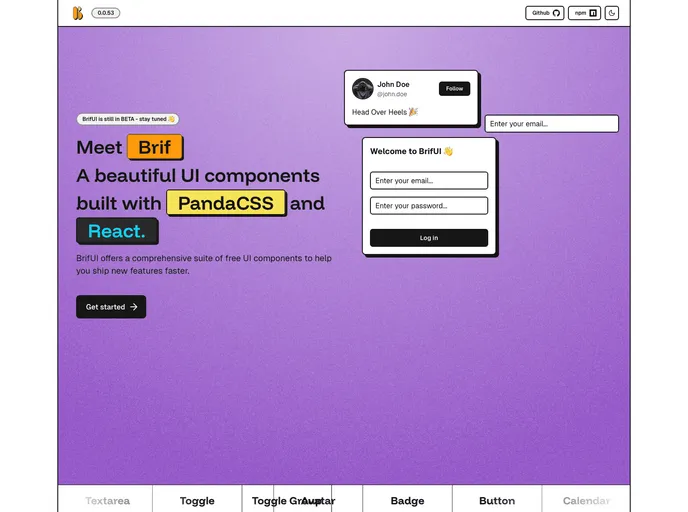The width and height of the screenshot is (688, 512).
Task: Click the React. highlight label
Action: point(117,231)
